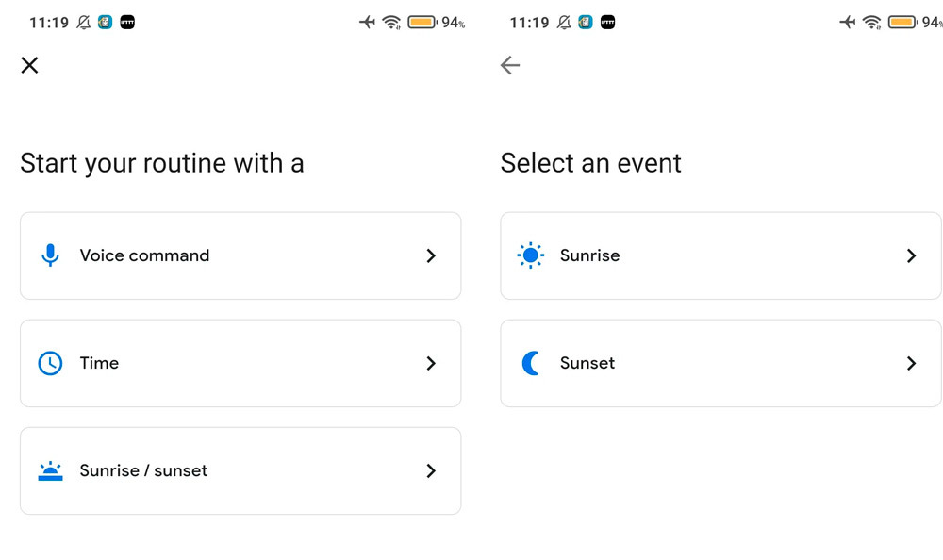Screen dimensions: 943x560
Task: Expand the Sunset event chevron
Action: point(911,363)
